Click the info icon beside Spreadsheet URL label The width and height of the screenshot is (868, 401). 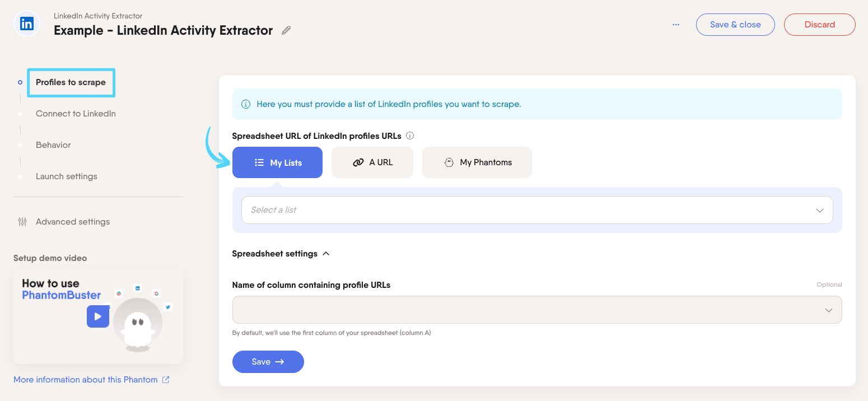pyautogui.click(x=410, y=136)
